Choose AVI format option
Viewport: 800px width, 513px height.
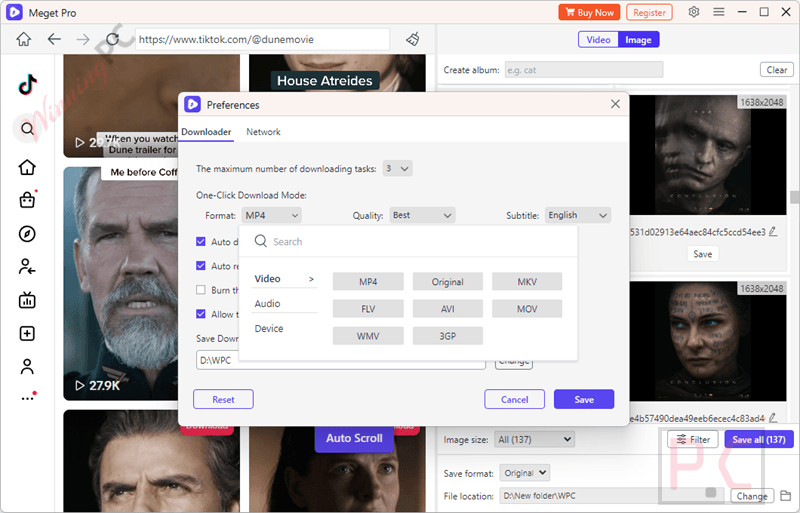click(x=447, y=309)
